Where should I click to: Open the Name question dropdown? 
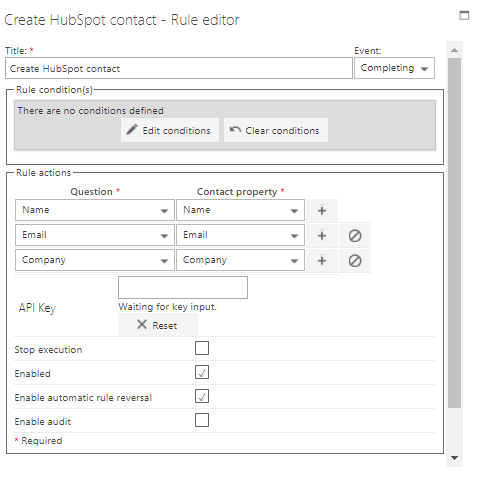95,210
